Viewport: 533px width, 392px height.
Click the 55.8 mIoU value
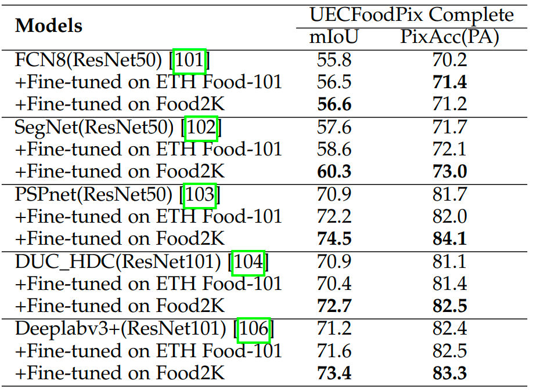[334, 61]
